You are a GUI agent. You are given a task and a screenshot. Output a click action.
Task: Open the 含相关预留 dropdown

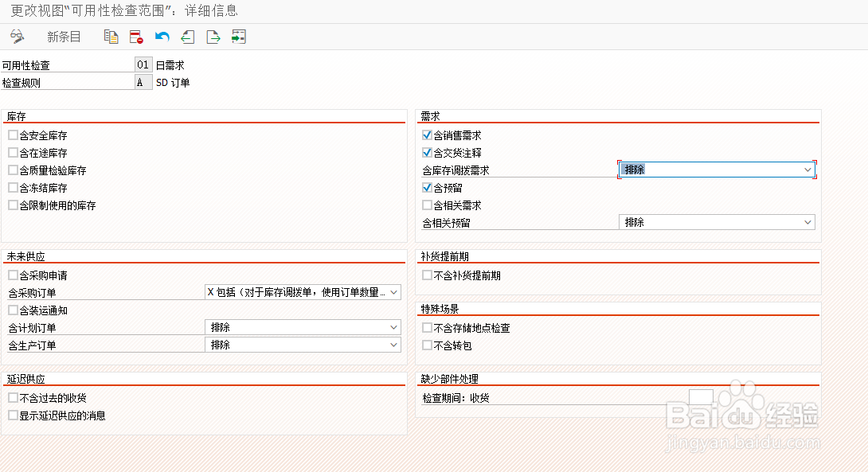tap(717, 222)
